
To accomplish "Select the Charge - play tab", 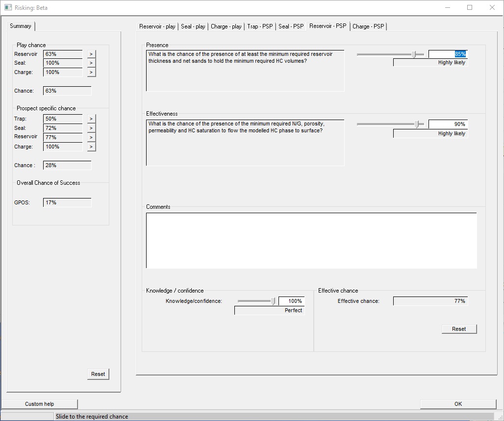I will pos(226,26).
